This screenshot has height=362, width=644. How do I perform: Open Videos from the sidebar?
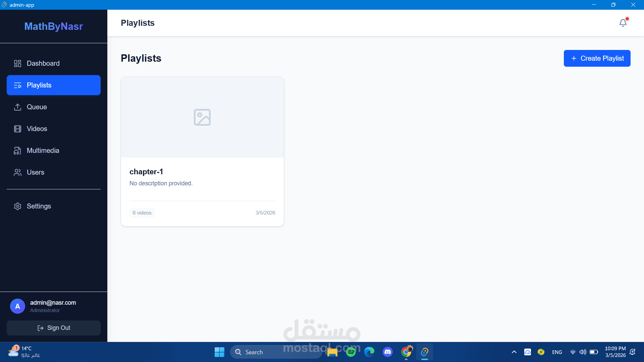[37, 129]
